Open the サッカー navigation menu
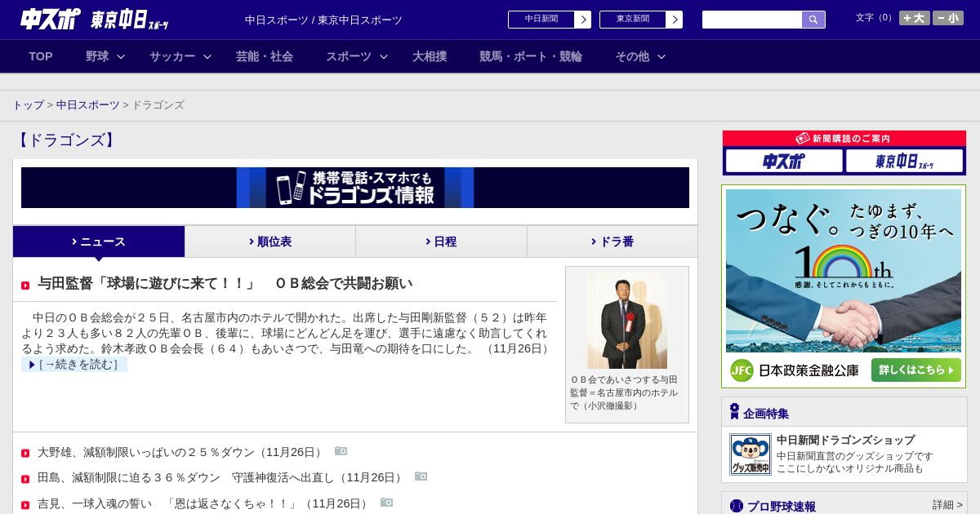980x514 pixels. [x=172, y=56]
